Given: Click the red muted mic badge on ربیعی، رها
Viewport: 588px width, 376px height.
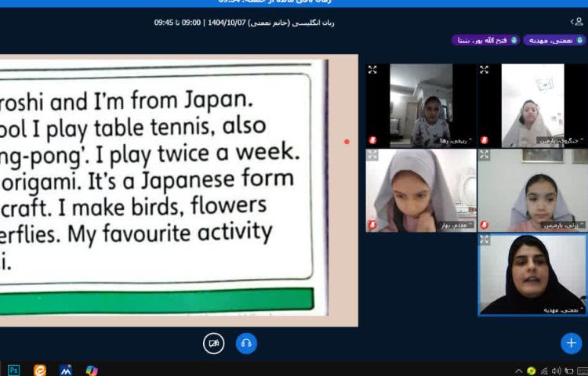Looking at the screenshot, I should [x=372, y=140].
